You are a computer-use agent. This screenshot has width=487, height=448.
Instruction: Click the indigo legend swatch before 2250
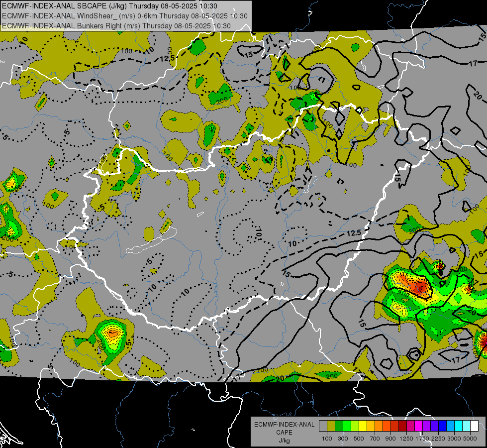tap(434, 426)
